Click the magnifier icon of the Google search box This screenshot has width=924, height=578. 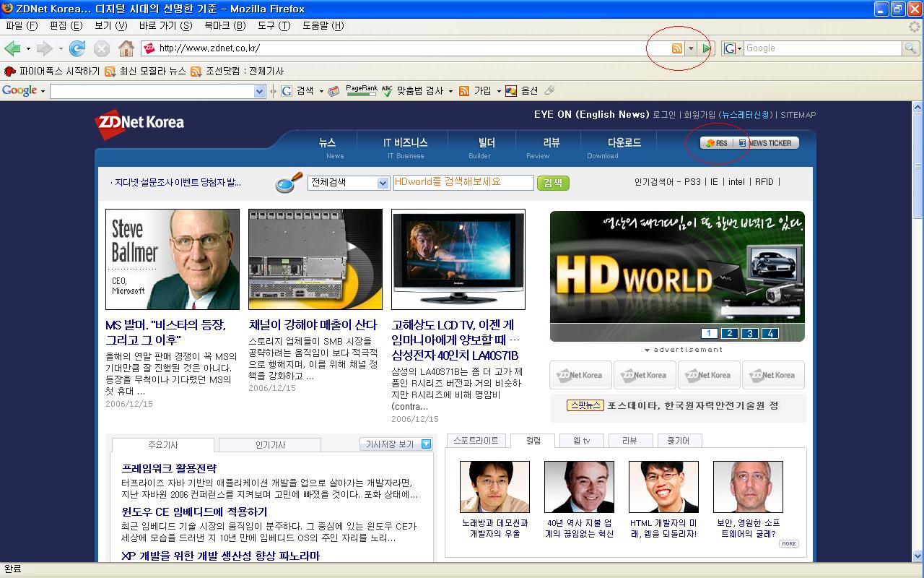point(911,48)
